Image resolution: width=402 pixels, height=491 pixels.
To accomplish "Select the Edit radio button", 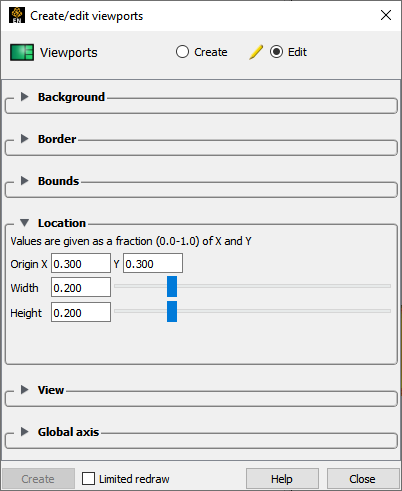I will [x=276, y=52].
